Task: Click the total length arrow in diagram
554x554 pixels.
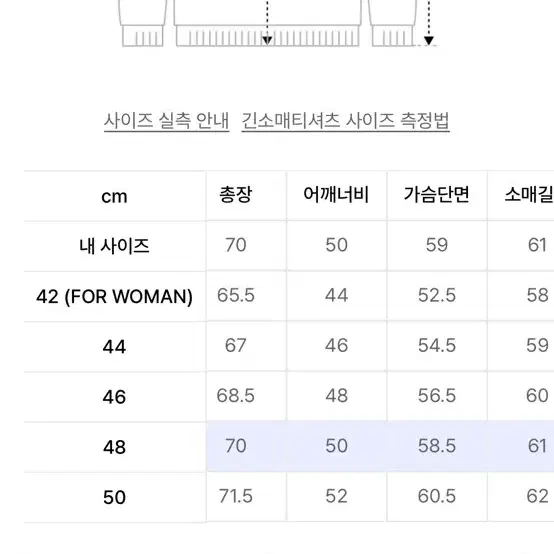Action: (x=267, y=23)
